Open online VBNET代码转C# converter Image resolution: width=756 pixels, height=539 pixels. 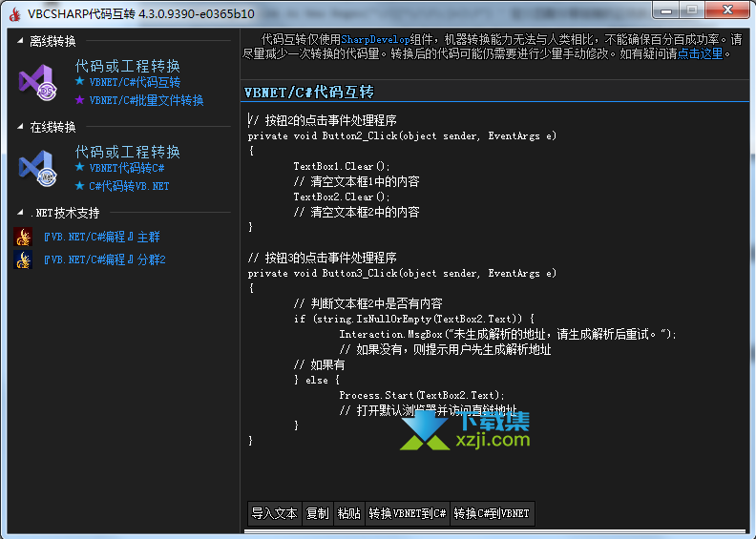tap(127, 168)
